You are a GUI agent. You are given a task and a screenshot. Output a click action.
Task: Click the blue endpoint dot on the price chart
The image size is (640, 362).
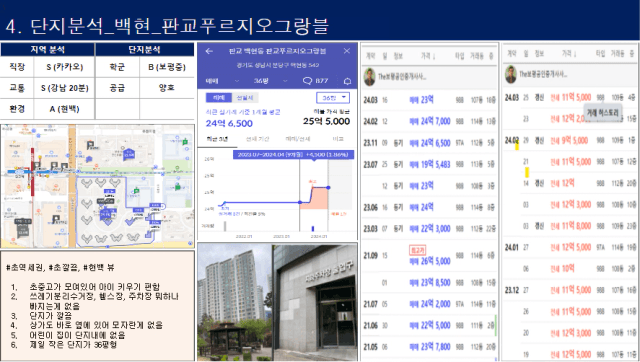click(329, 187)
